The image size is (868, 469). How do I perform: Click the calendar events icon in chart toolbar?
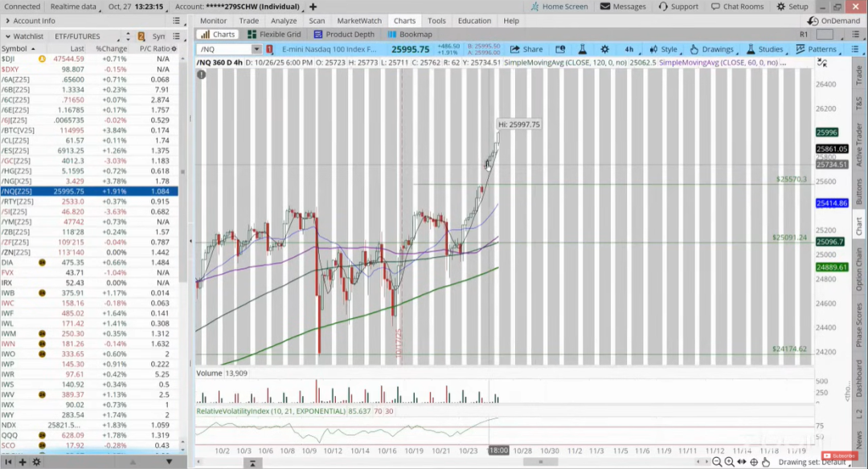coord(560,49)
